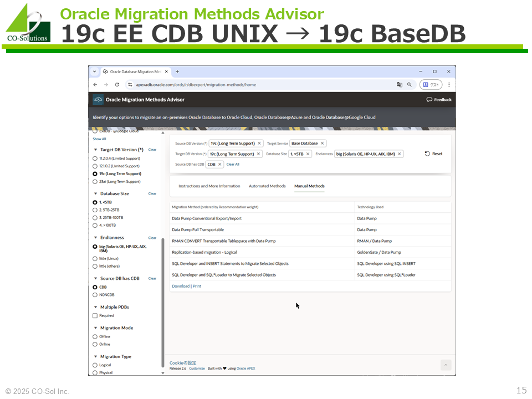Click the scroll-to-top arrow button

pyautogui.click(x=446, y=365)
